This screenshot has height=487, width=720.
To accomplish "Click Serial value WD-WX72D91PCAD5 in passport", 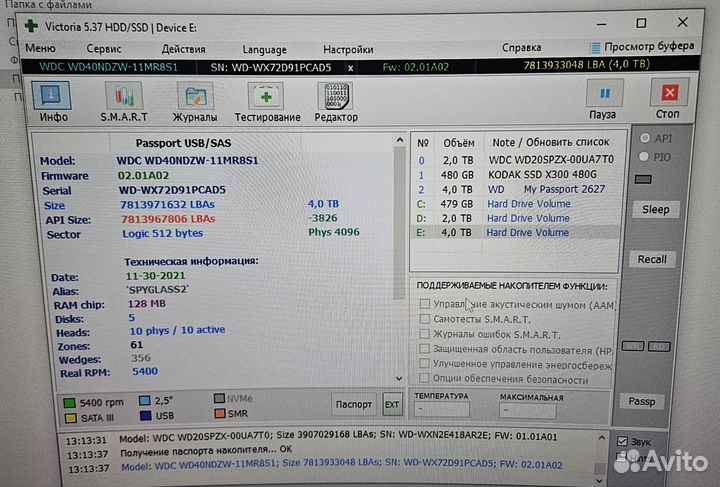I will pos(172,190).
